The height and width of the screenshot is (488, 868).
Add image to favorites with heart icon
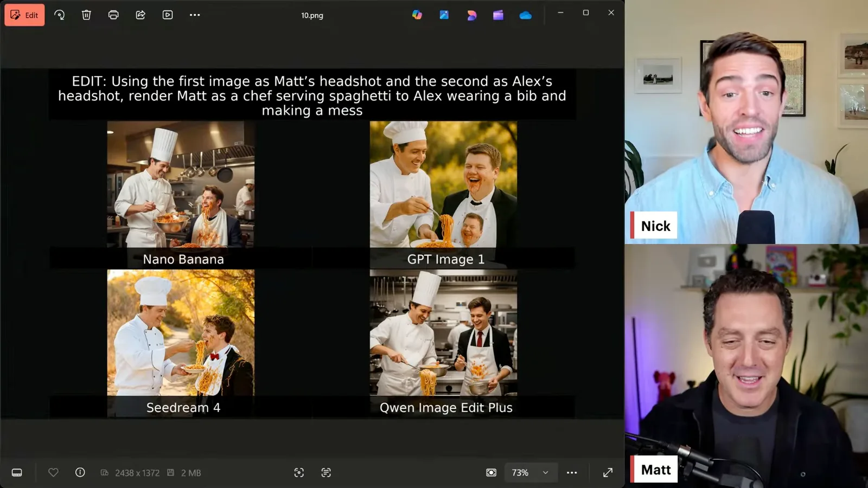tap(53, 473)
